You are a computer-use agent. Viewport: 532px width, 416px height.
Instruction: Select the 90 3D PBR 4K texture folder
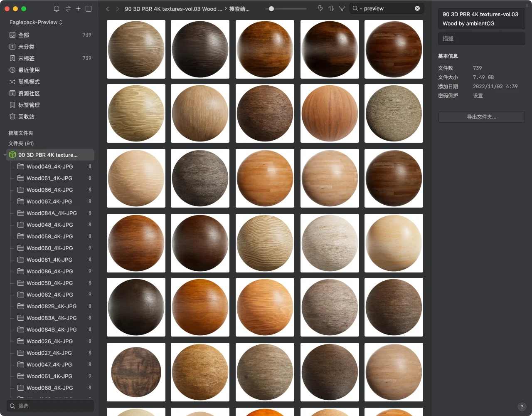point(50,155)
